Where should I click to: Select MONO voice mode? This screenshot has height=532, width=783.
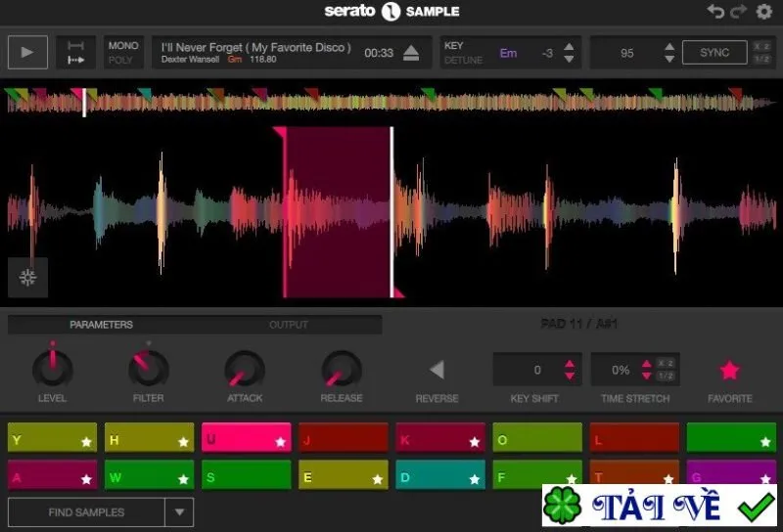pos(123,45)
